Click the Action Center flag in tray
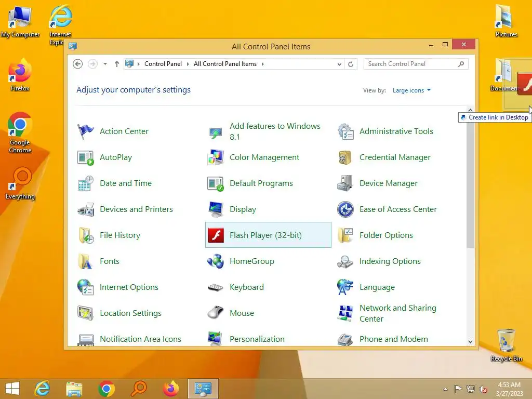This screenshot has width=532, height=399. click(x=458, y=389)
